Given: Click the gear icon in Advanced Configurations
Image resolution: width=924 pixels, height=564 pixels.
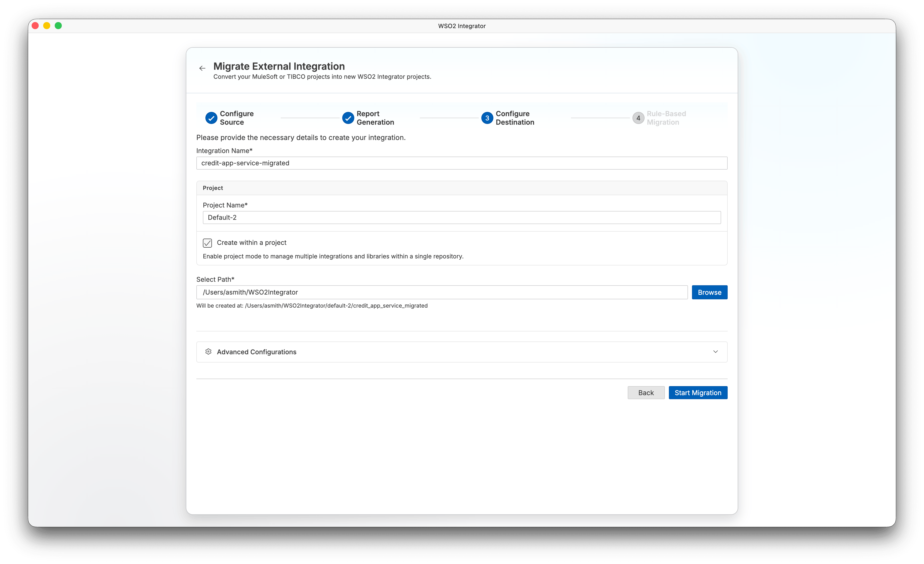Looking at the screenshot, I should (x=208, y=351).
